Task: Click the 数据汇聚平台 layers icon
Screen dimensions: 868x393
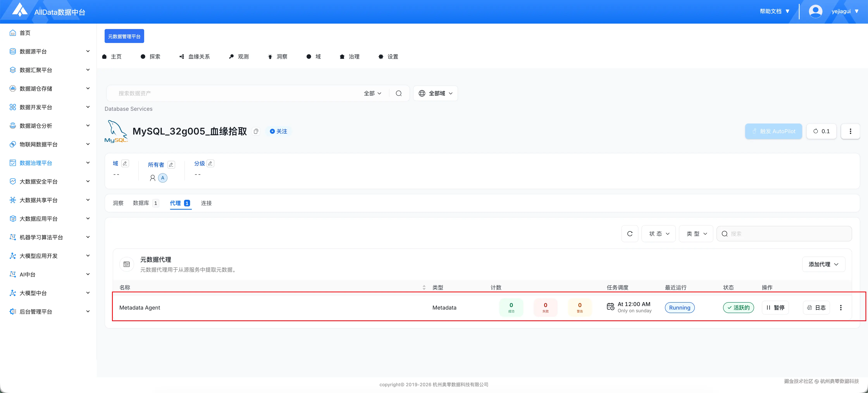Action: [13, 70]
